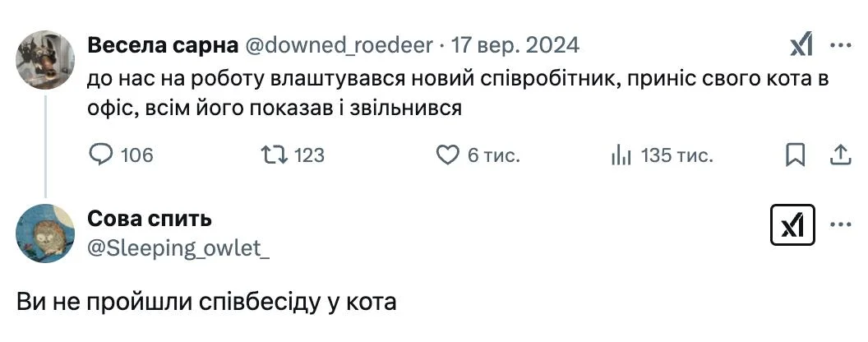Bookmark the Весела сарна tweet
The height and width of the screenshot is (342, 868).
[x=795, y=155]
